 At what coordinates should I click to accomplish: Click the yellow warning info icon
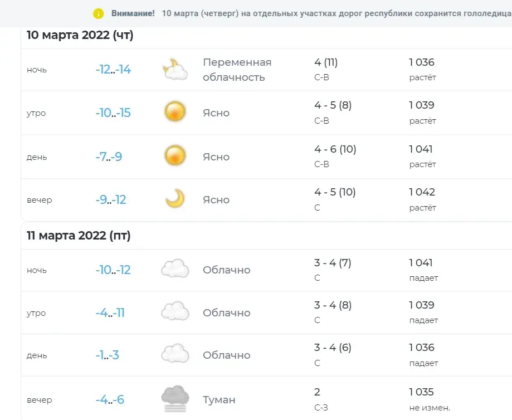pyautogui.click(x=99, y=13)
